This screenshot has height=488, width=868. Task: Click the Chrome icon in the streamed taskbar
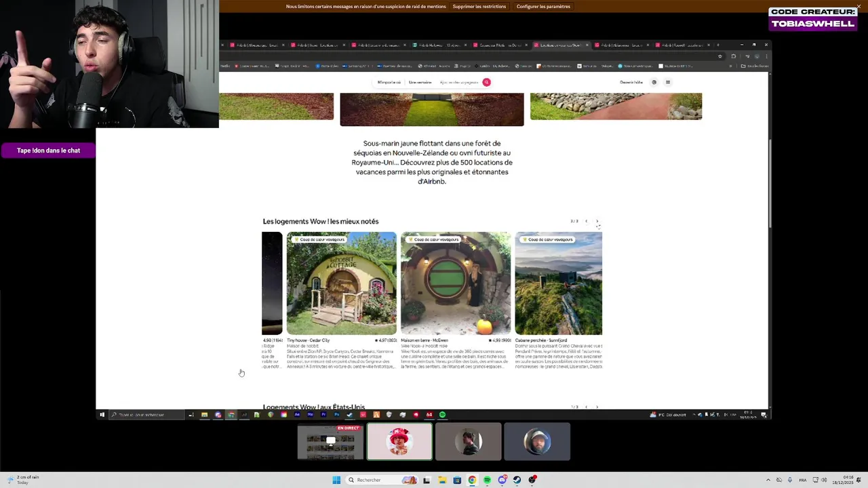click(x=231, y=415)
